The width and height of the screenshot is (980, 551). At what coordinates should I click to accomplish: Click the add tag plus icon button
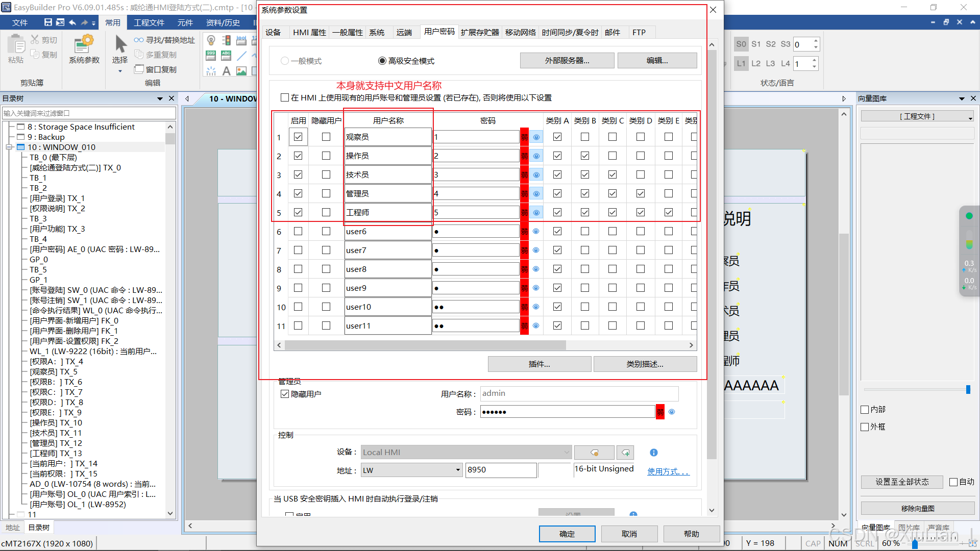[626, 453]
